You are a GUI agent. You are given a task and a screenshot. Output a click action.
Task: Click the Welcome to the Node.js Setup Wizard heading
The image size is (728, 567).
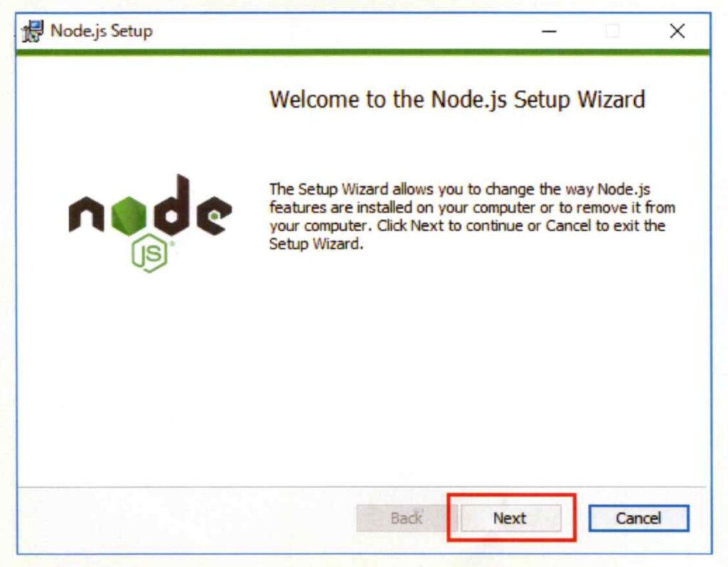pyautogui.click(x=457, y=99)
